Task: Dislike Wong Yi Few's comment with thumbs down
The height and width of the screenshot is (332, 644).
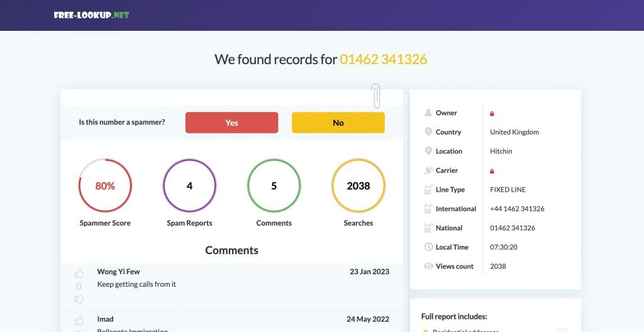Action: [x=79, y=299]
